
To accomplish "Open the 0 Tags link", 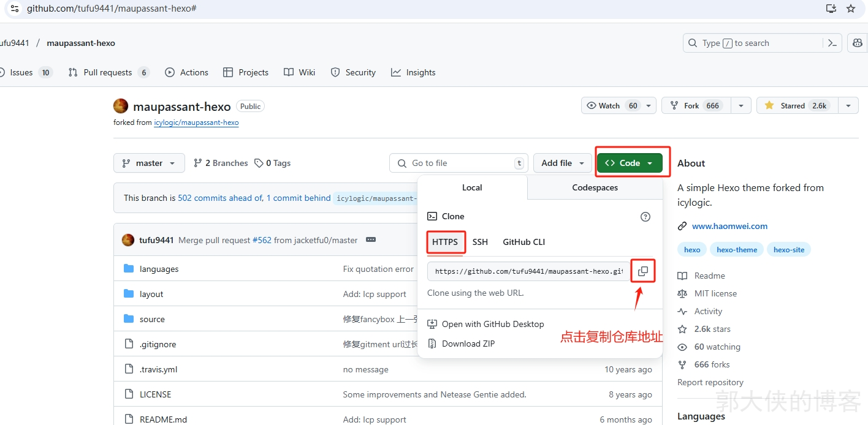I will click(x=273, y=163).
